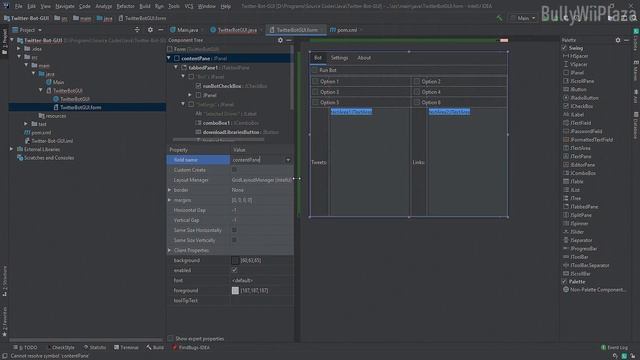Screen dimensions: 640x360
Task: Click the Project panel scroll-from-source icon
Action: pos(137,30)
